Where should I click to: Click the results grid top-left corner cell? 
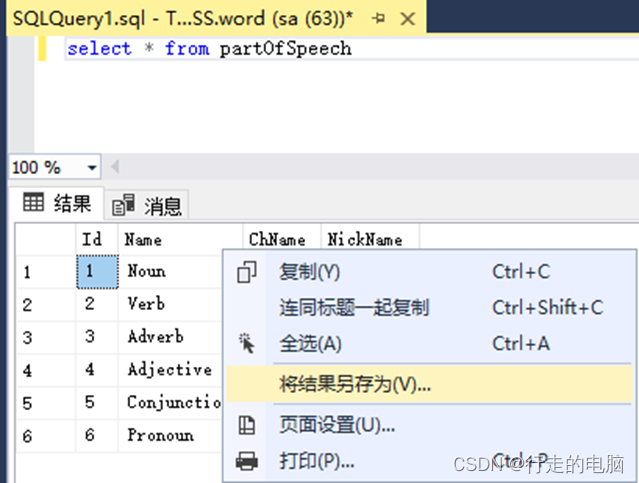(46, 239)
